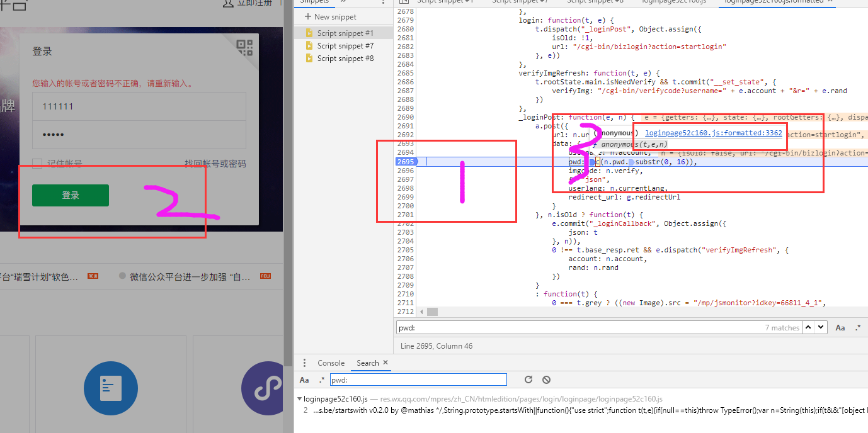Open the 微信公众平台进一步加强 news link

(190, 276)
